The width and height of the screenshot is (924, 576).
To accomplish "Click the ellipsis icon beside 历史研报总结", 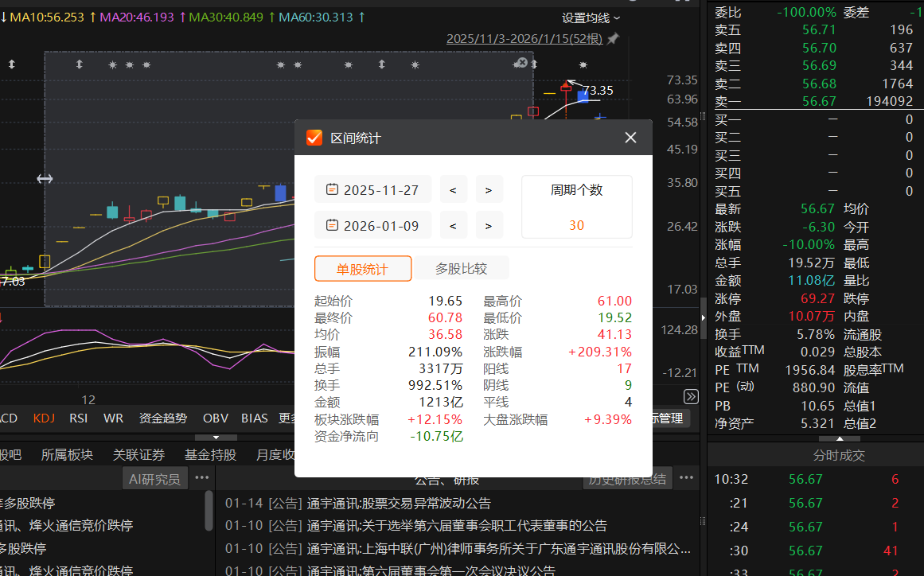I will click(685, 477).
